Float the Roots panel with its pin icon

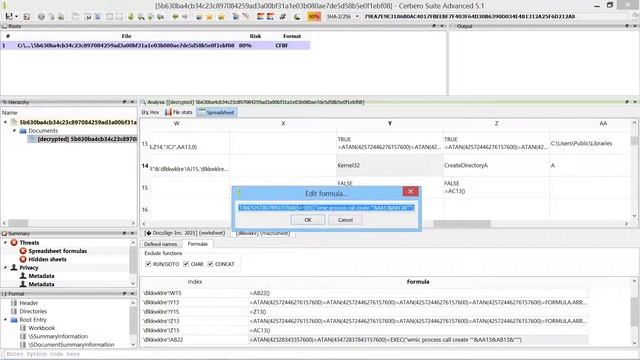pos(434,26)
